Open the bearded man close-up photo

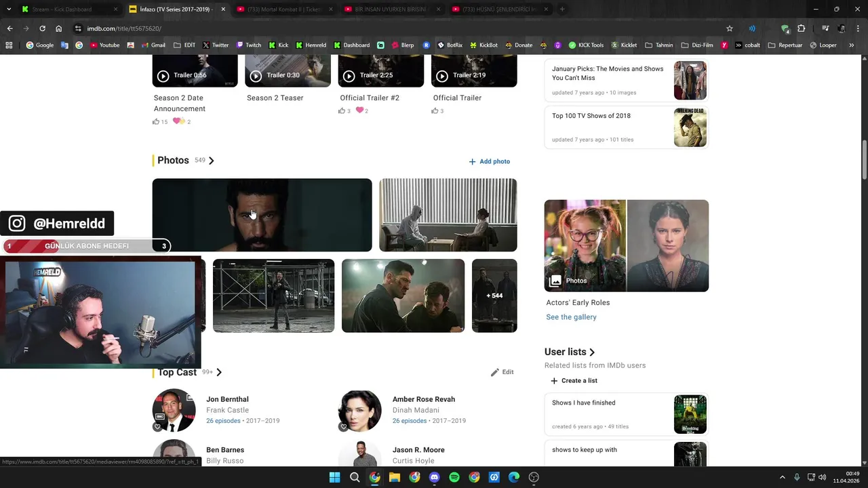262,215
